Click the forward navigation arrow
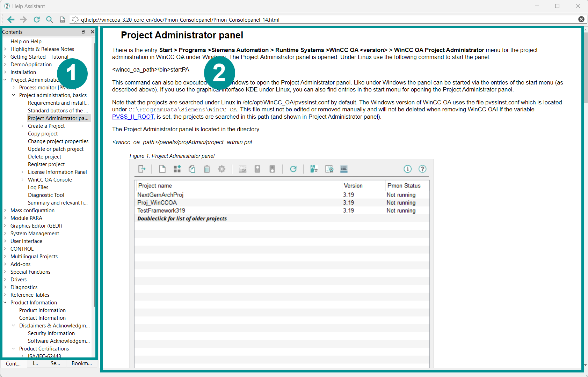Viewport: 588px width, 377px height. click(23, 20)
